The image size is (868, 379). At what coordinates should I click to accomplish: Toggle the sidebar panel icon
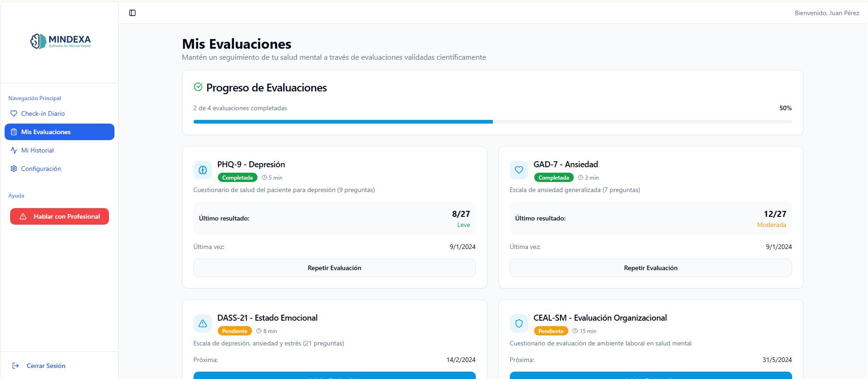point(132,13)
